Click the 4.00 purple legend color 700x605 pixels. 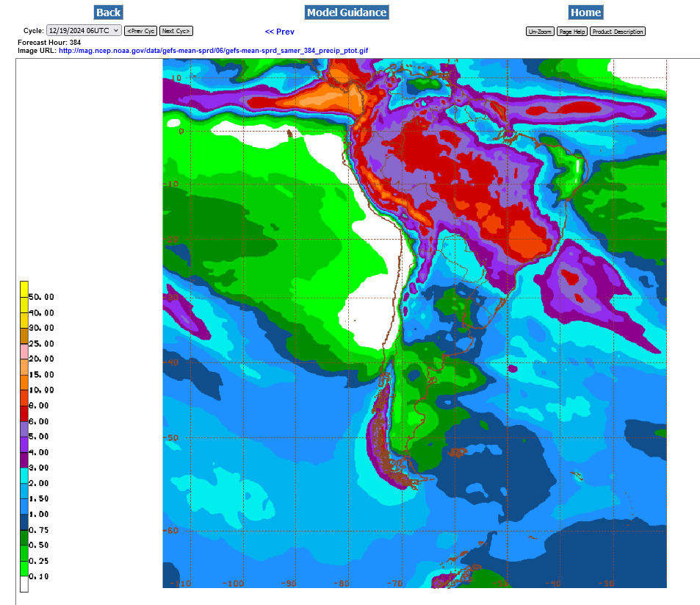[24, 444]
